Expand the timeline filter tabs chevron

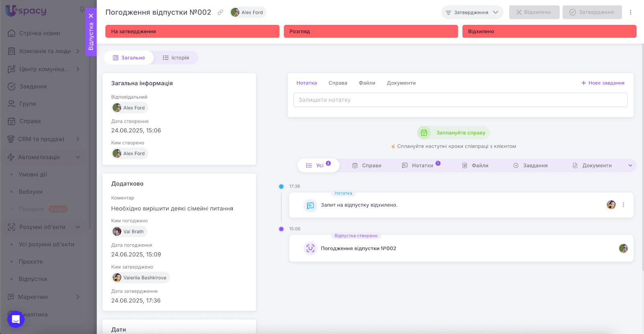pyautogui.click(x=630, y=165)
